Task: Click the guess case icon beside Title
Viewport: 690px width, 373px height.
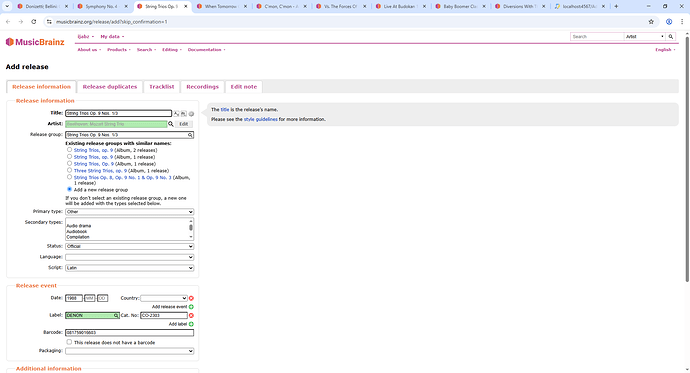Action: (176, 113)
